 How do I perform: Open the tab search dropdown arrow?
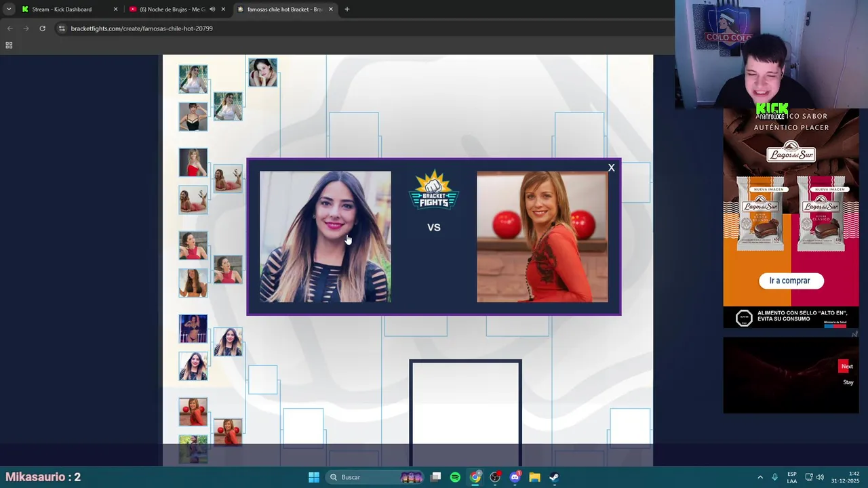(8, 9)
